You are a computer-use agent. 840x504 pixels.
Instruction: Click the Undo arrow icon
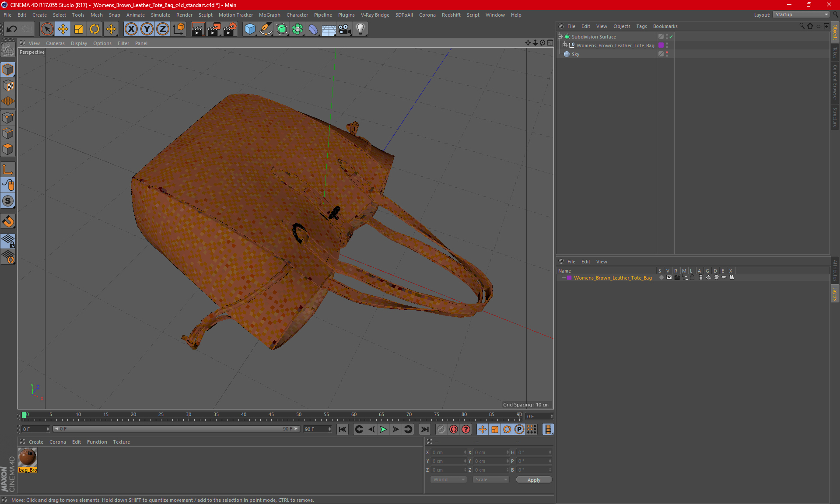(x=12, y=29)
